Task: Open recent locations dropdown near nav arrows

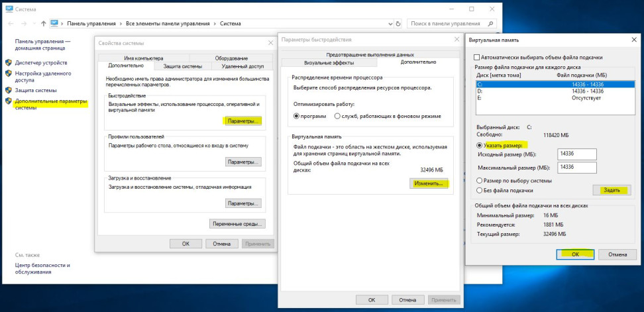Action: 34,24
